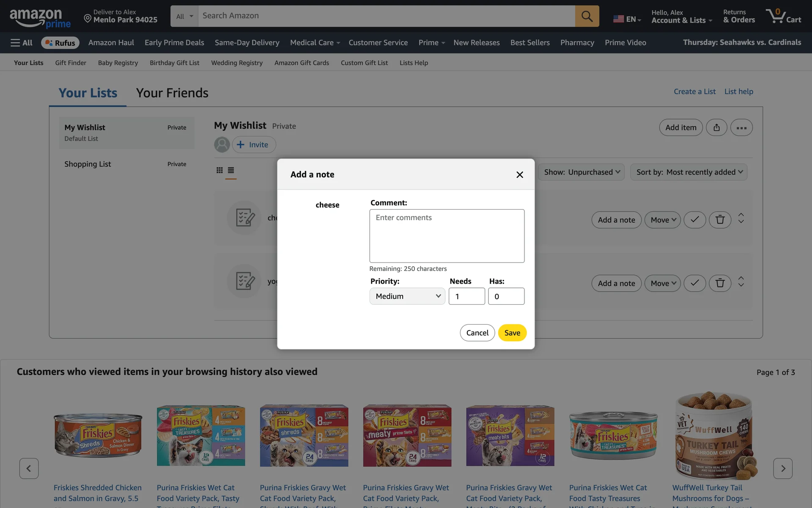Delete the cheese item with trash icon
Image resolution: width=812 pixels, height=508 pixels.
coord(720,220)
